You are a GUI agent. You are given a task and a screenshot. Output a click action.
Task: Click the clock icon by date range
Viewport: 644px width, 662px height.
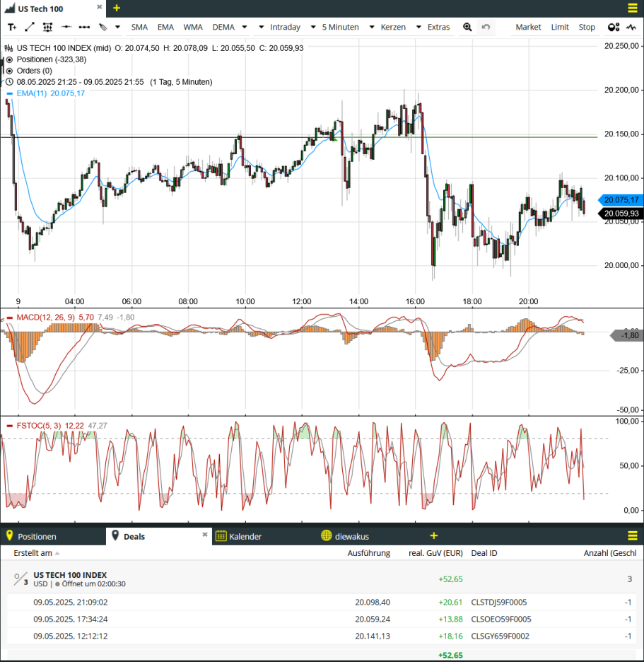click(x=9, y=82)
